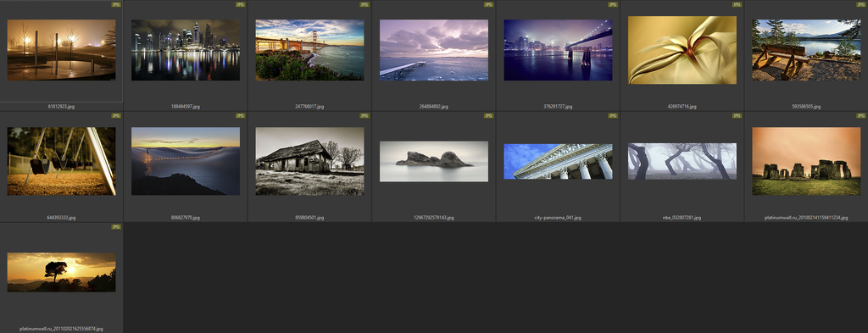Select the foggy bridge sunset thumbnail 806827970.jpg
Viewport: 868px width, 333px height.
click(186, 161)
